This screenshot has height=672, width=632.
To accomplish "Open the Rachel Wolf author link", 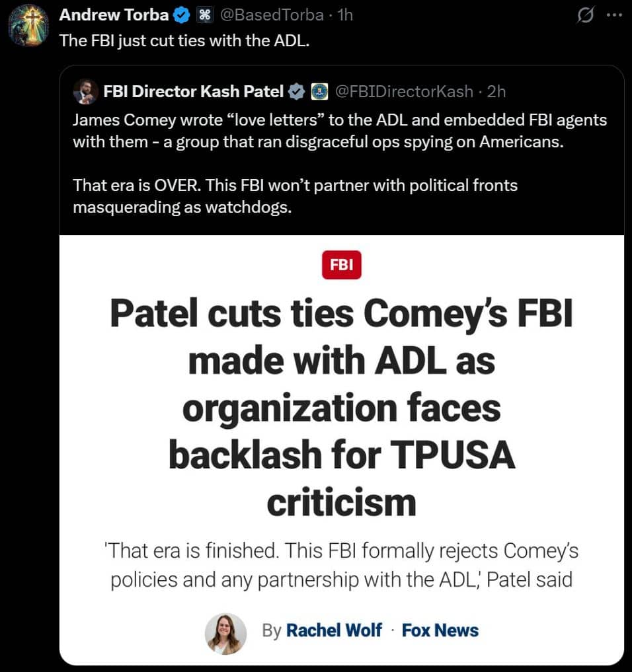I will 333,630.
